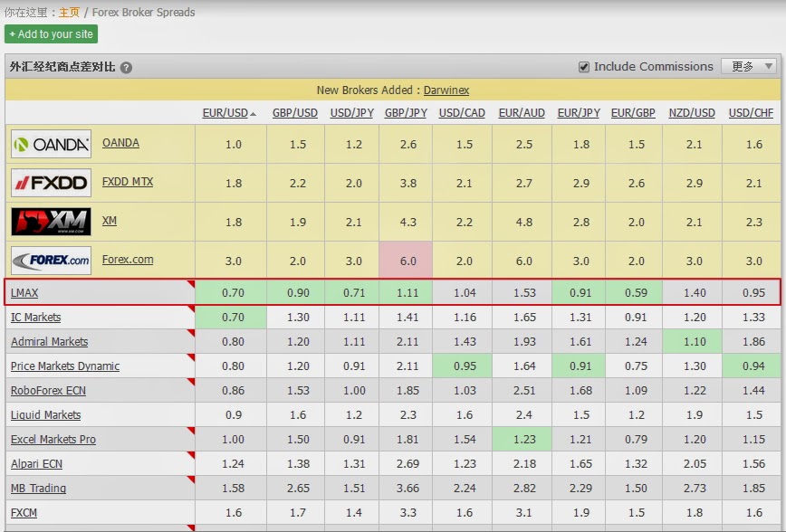
Task: Click FXDD MTX GBP/JPY value 3.8
Action: 408,184
